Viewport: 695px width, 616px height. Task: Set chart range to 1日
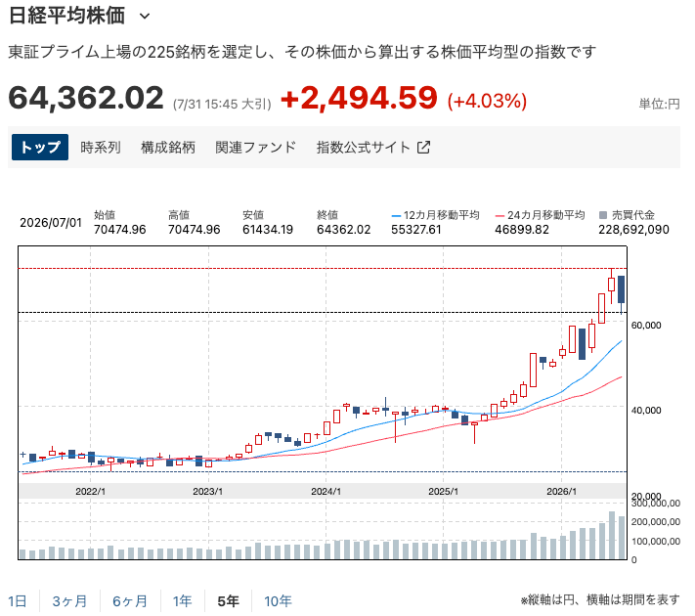(18, 601)
